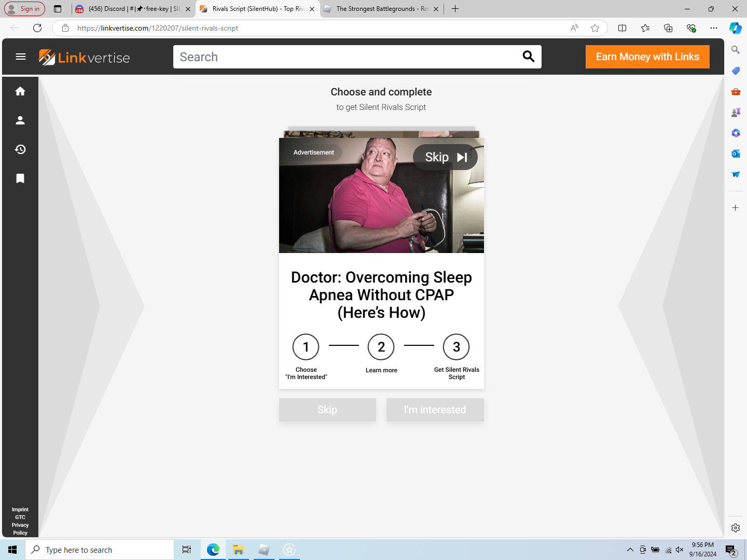
Task: Open the Privacy Policy link
Action: click(20, 529)
